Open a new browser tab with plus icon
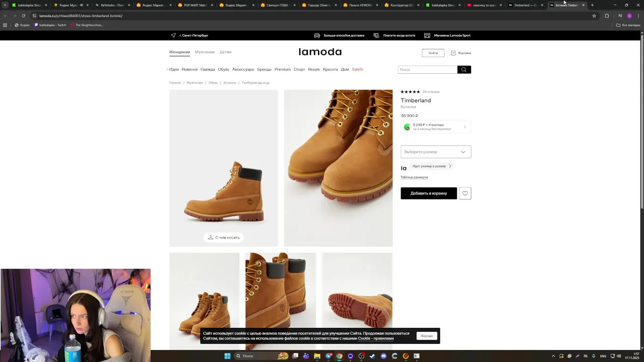This screenshot has height=362, width=644. [x=592, y=5]
